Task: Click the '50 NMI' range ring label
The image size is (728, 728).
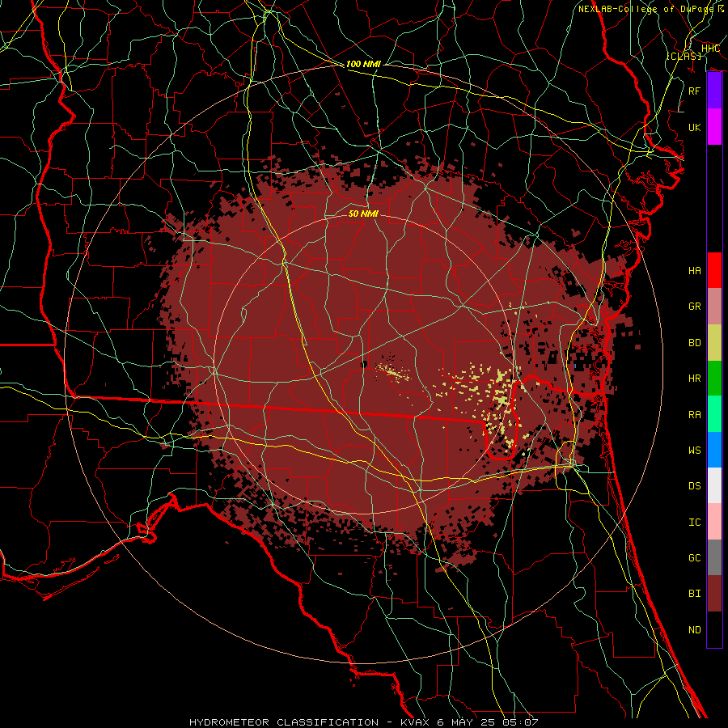Action: tap(363, 214)
